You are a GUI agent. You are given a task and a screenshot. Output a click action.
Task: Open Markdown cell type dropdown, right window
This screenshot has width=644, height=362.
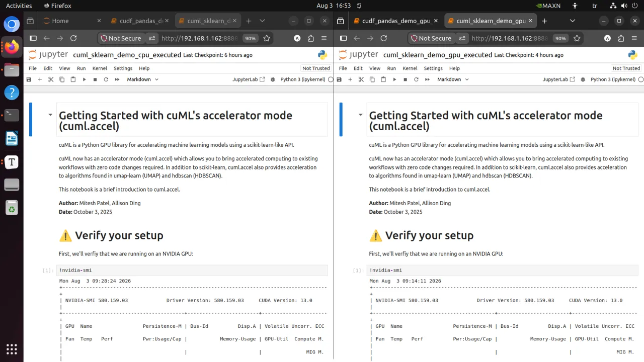coord(453,79)
